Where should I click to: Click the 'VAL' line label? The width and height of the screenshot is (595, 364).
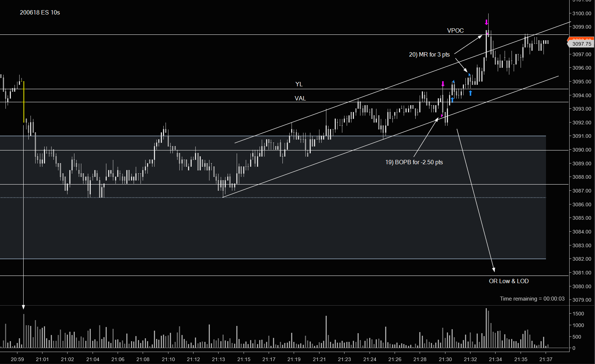click(300, 98)
